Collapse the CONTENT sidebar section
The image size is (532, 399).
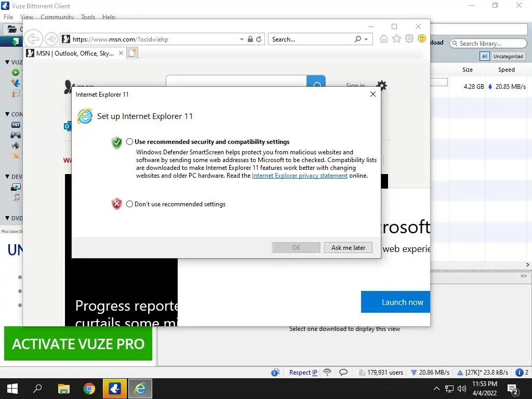click(x=7, y=114)
